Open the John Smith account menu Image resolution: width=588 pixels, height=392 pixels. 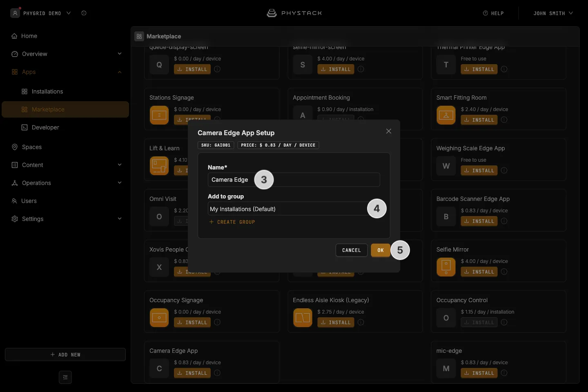553,13
